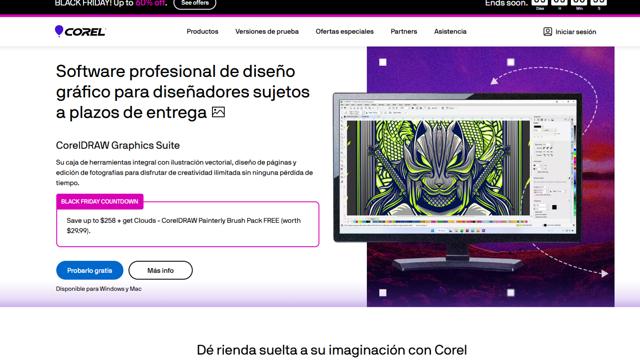Click the BLACK FRIDAY COUNTDOWN badge

[100, 201]
